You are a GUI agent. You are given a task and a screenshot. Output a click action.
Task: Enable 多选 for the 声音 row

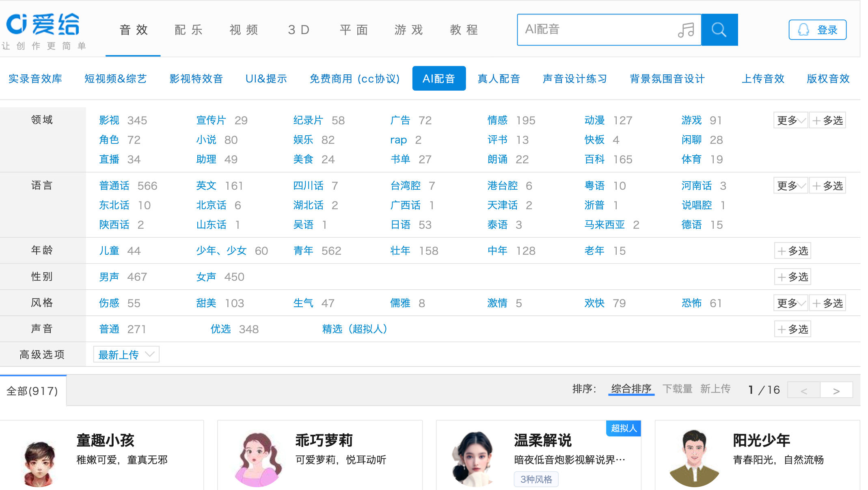pyautogui.click(x=792, y=329)
